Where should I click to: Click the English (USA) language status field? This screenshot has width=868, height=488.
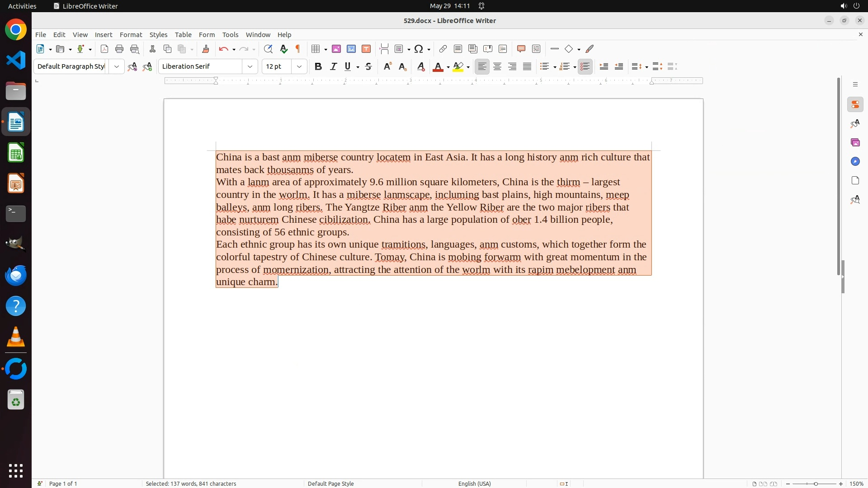pyautogui.click(x=474, y=483)
